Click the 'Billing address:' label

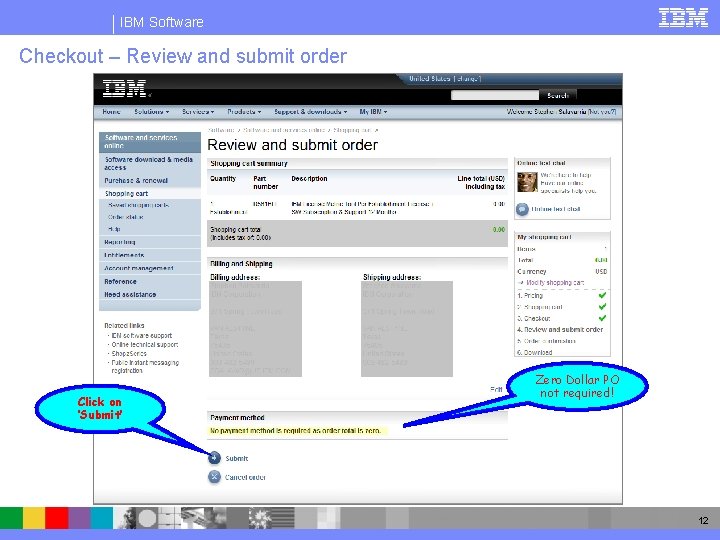[x=235, y=277]
